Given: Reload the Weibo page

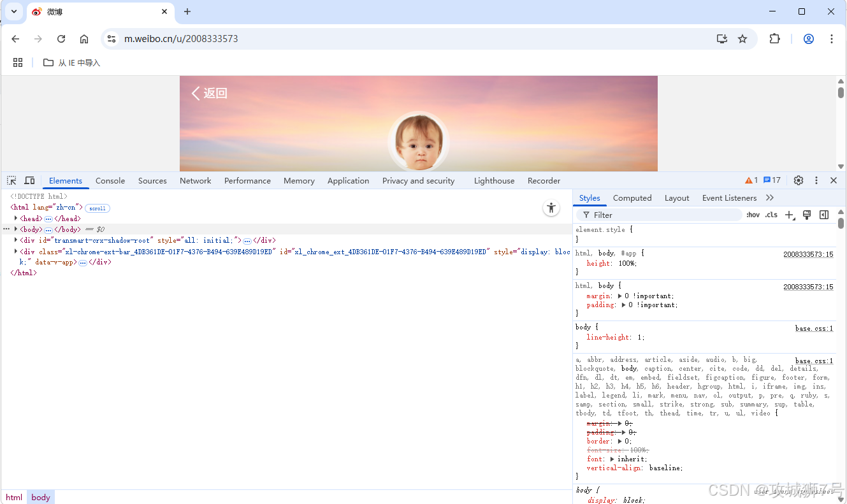Looking at the screenshot, I should pyautogui.click(x=61, y=39).
